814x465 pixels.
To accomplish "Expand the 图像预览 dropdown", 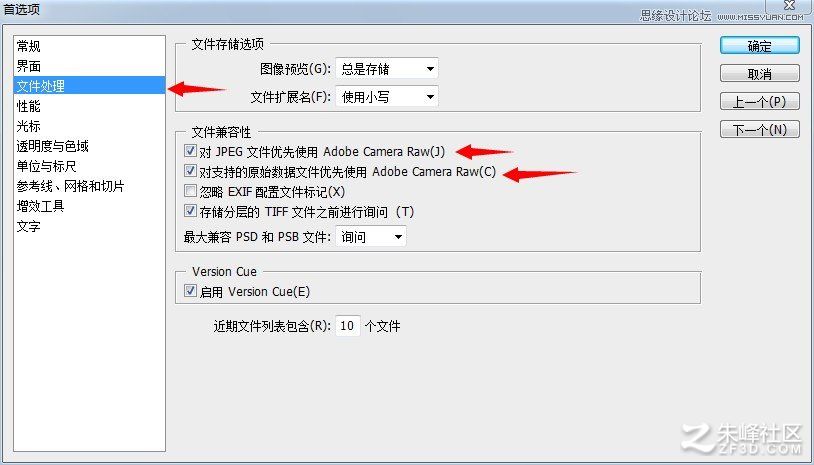I will click(387, 69).
